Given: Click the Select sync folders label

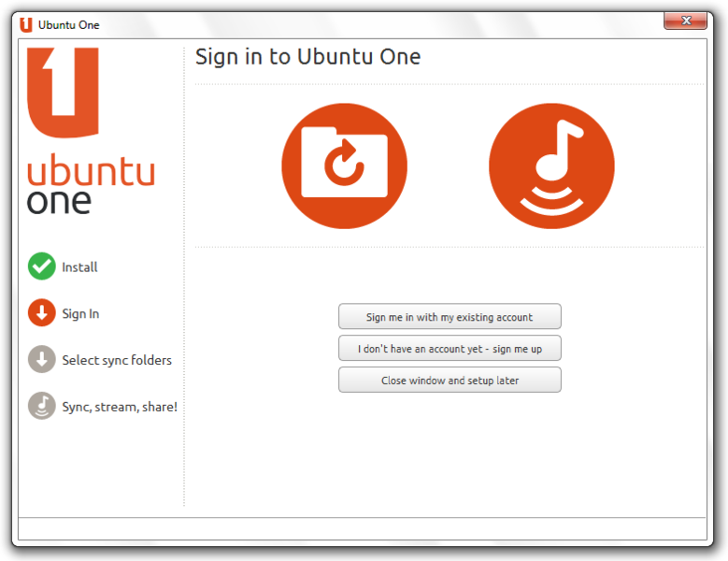Looking at the screenshot, I should pos(117,360).
